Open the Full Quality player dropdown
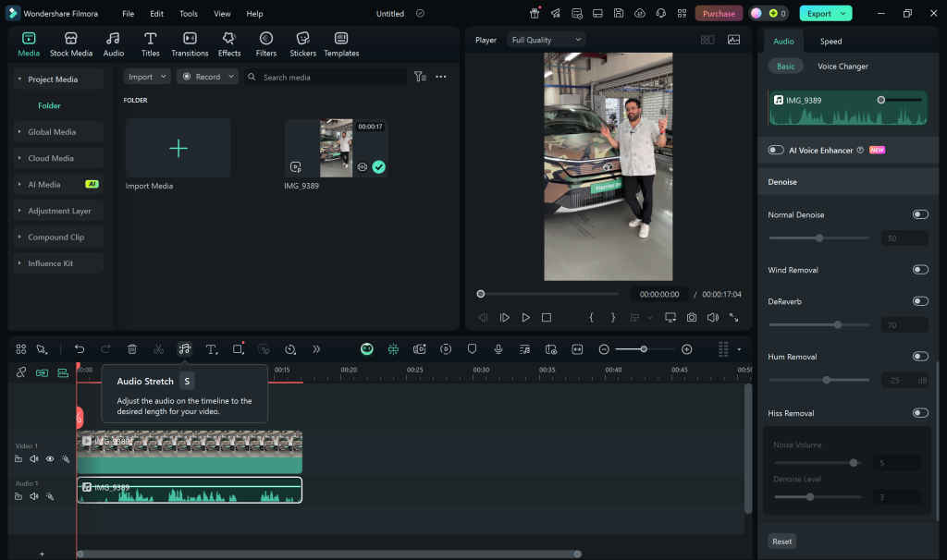The width and height of the screenshot is (947, 560). point(546,39)
